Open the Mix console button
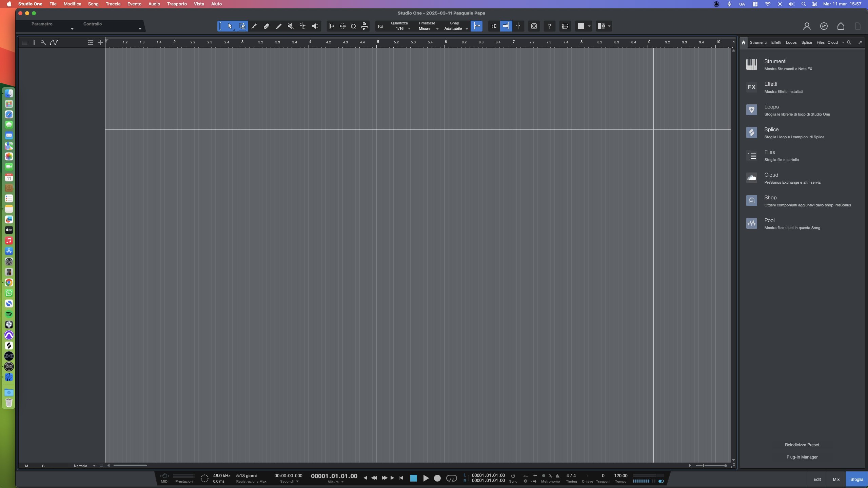Viewport: 868px width, 488px height. [x=836, y=480]
